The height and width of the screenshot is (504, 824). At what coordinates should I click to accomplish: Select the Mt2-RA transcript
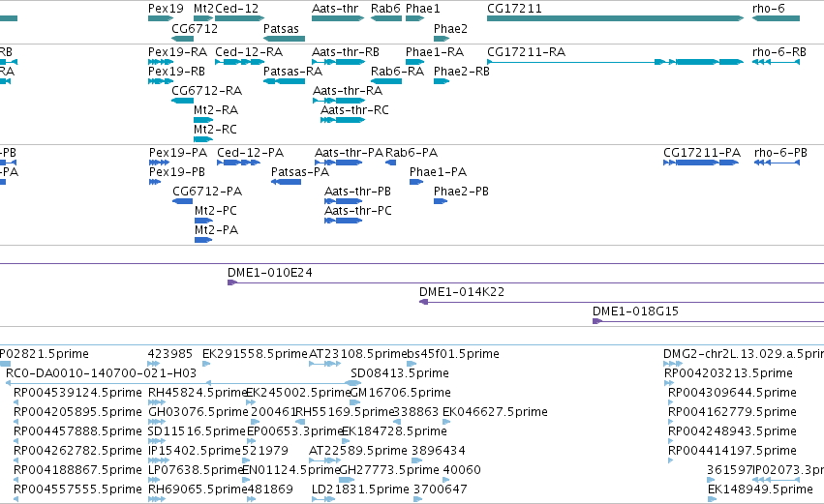(203, 120)
